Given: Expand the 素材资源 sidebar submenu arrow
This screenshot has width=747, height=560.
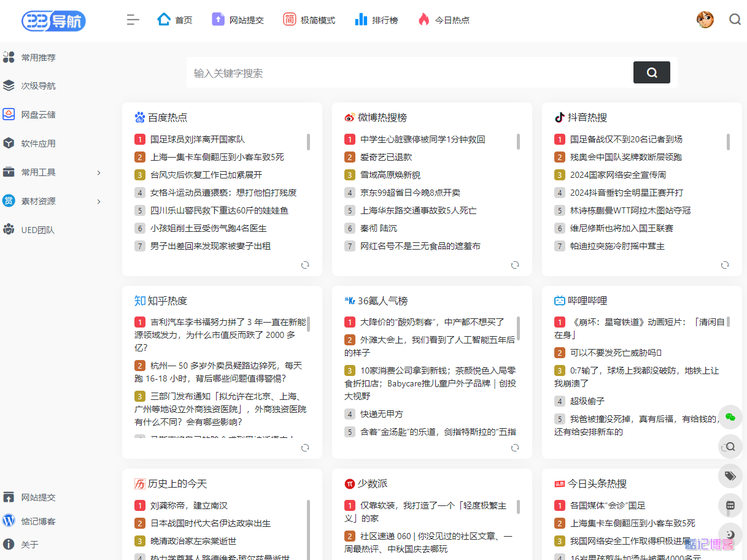Looking at the screenshot, I should pos(99,201).
